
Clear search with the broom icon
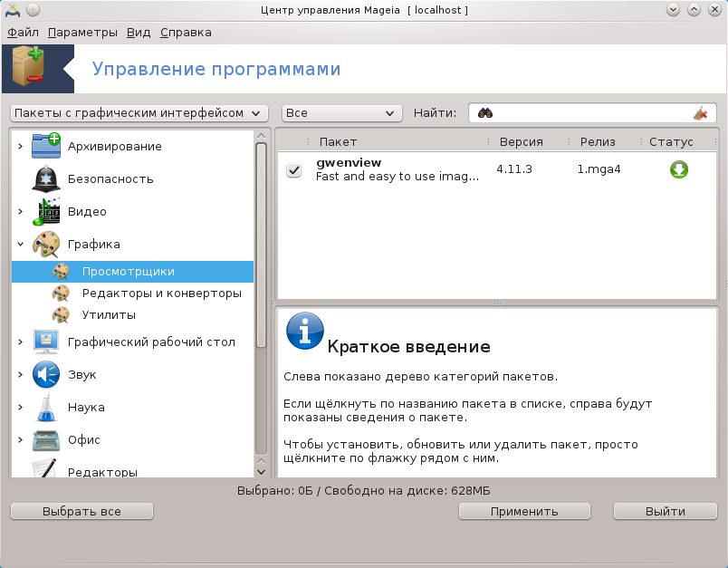(700, 113)
